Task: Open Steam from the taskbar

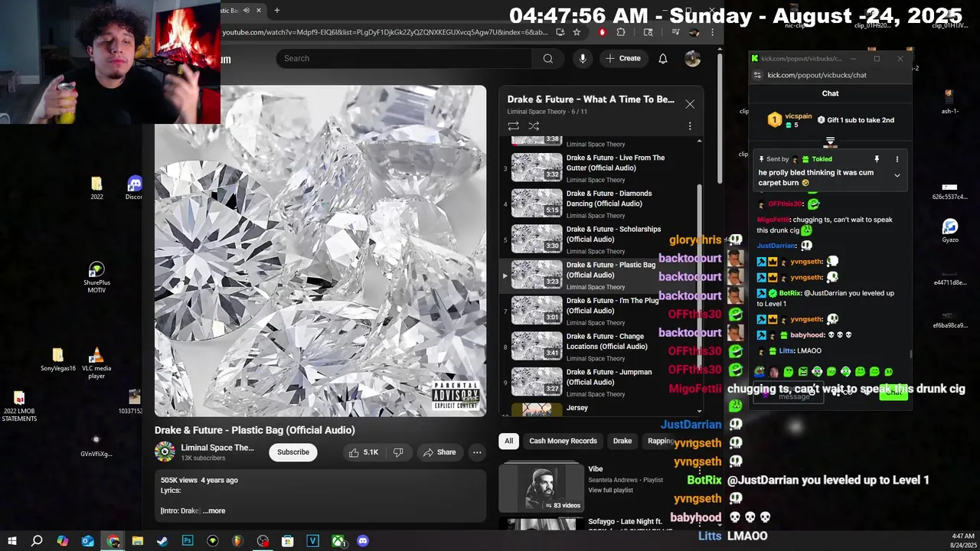Action: [x=162, y=541]
